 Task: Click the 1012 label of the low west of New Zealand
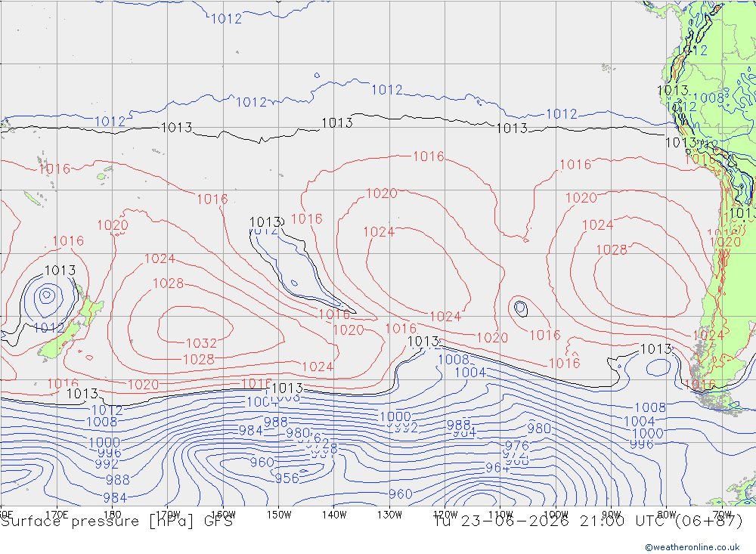48,328
